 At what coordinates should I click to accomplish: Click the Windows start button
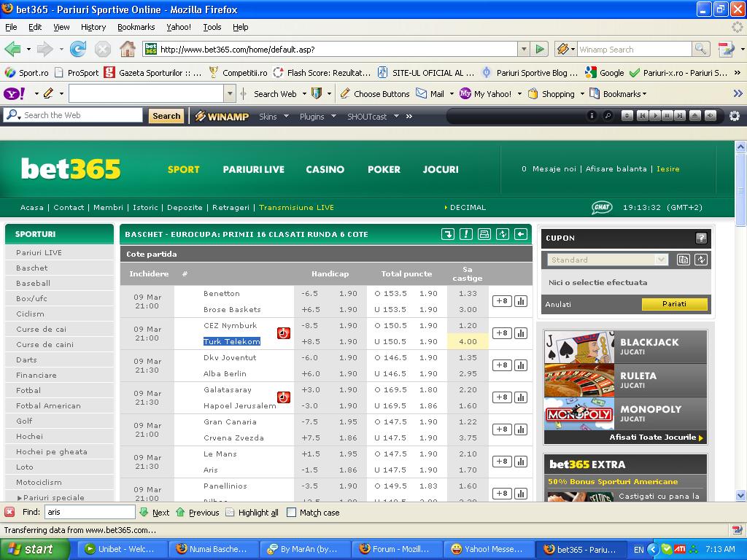click(34, 549)
